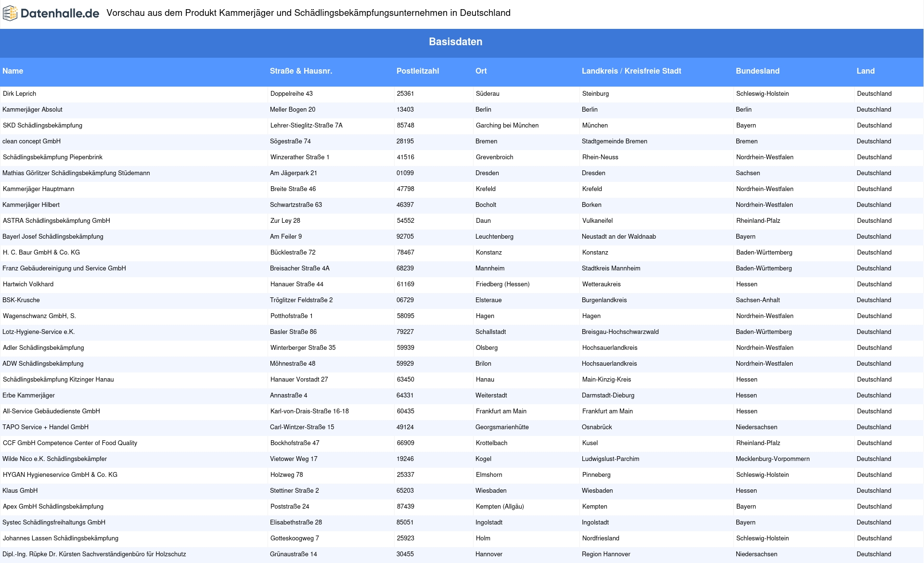Click the Ort column header
Image resolution: width=924 pixels, height=563 pixels.
(x=481, y=71)
